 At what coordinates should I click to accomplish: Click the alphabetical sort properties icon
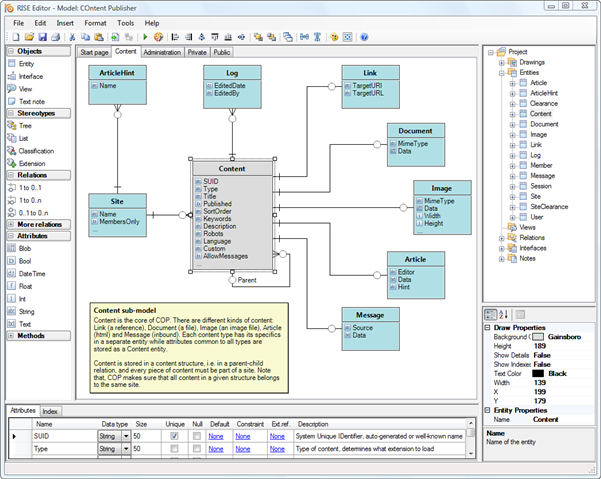[x=504, y=315]
